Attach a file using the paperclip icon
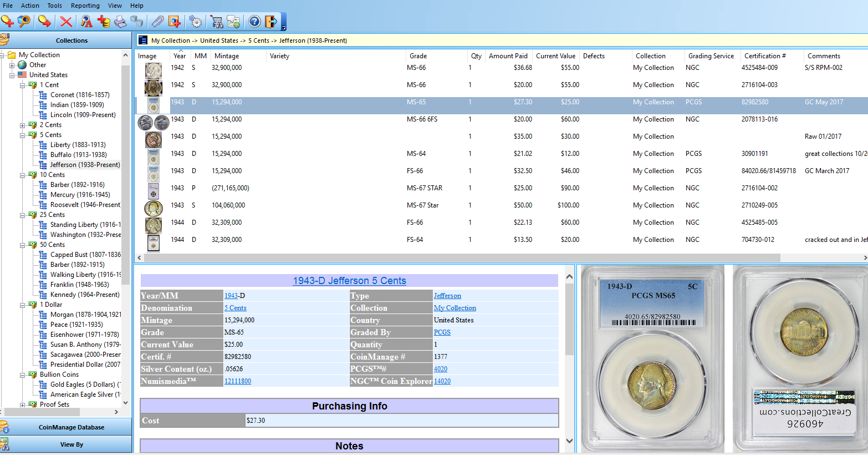The image size is (868, 455). [x=158, y=21]
